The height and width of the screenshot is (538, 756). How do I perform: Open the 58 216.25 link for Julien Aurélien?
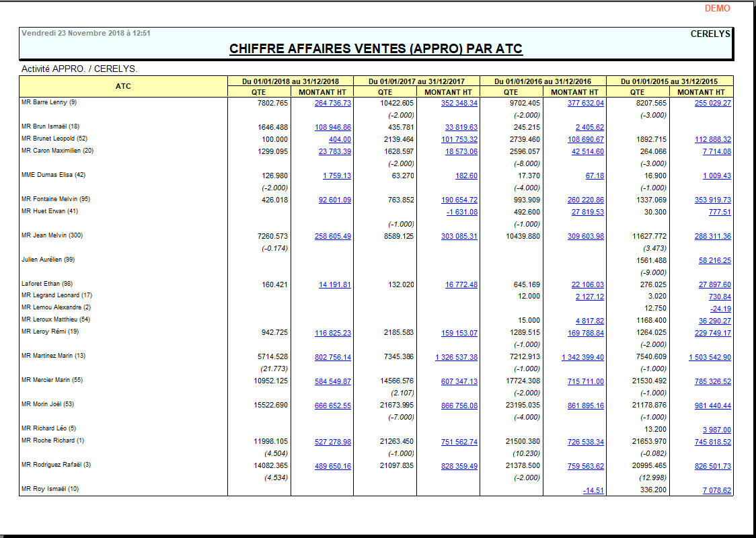714,260
